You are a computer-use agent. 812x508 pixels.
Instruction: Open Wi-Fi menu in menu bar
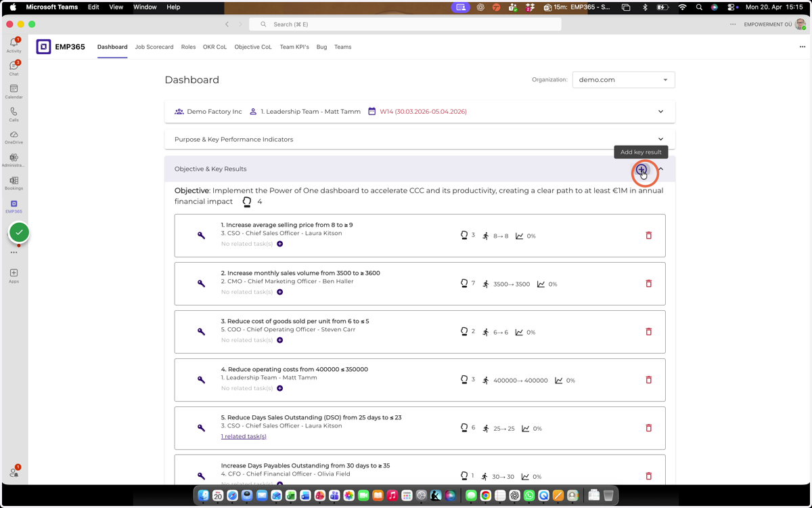tap(682, 7)
